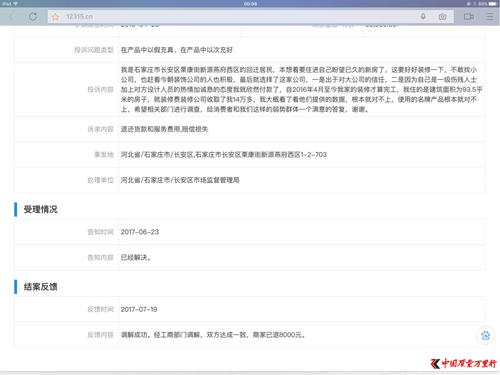Select the text 已经解决。

(x=136, y=257)
